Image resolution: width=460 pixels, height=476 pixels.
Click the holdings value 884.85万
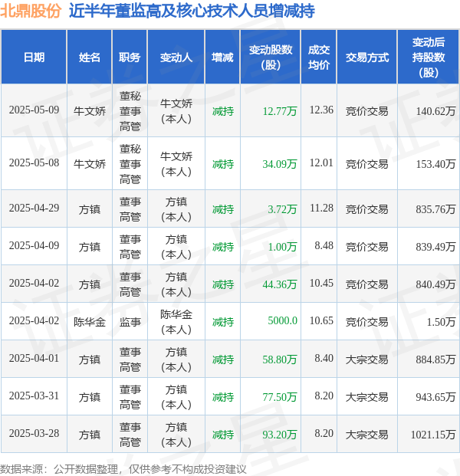[435, 359]
